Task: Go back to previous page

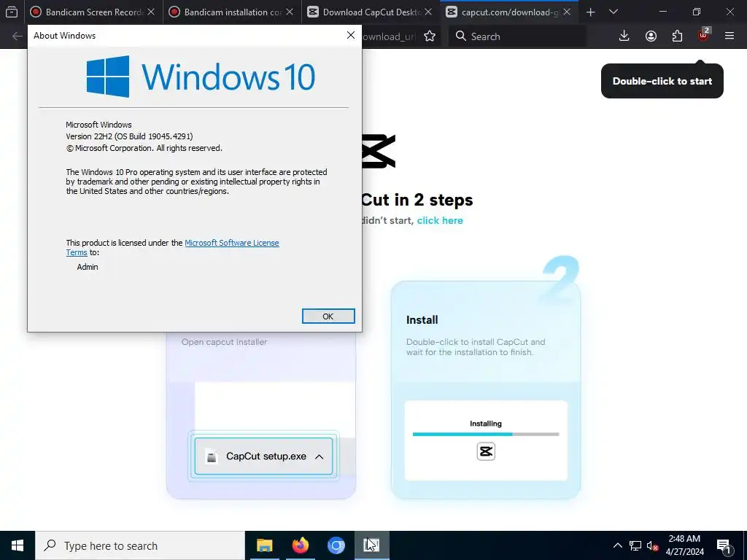Action: tap(18, 36)
